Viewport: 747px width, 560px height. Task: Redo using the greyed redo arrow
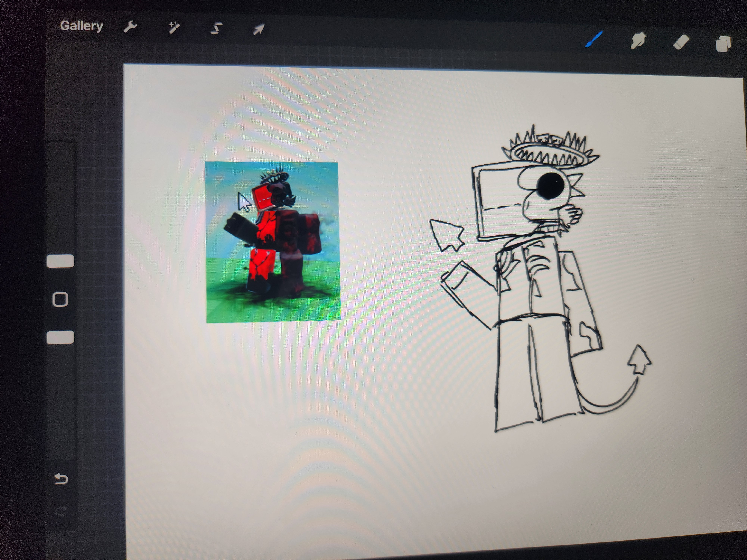pos(61,511)
